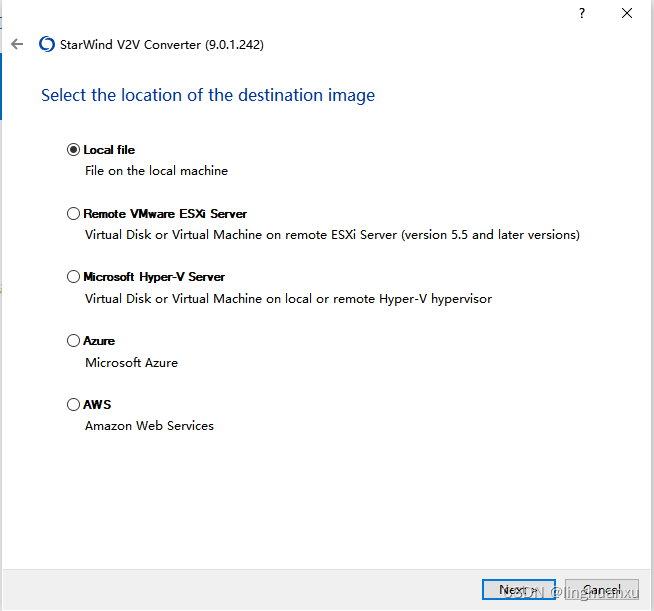Click the Hyper-V hypervisor description text
This screenshot has width=654, height=611.
pyautogui.click(x=288, y=299)
